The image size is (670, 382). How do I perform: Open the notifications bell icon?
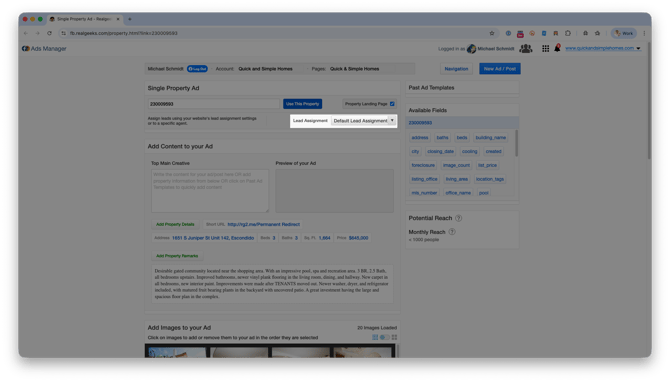557,48
